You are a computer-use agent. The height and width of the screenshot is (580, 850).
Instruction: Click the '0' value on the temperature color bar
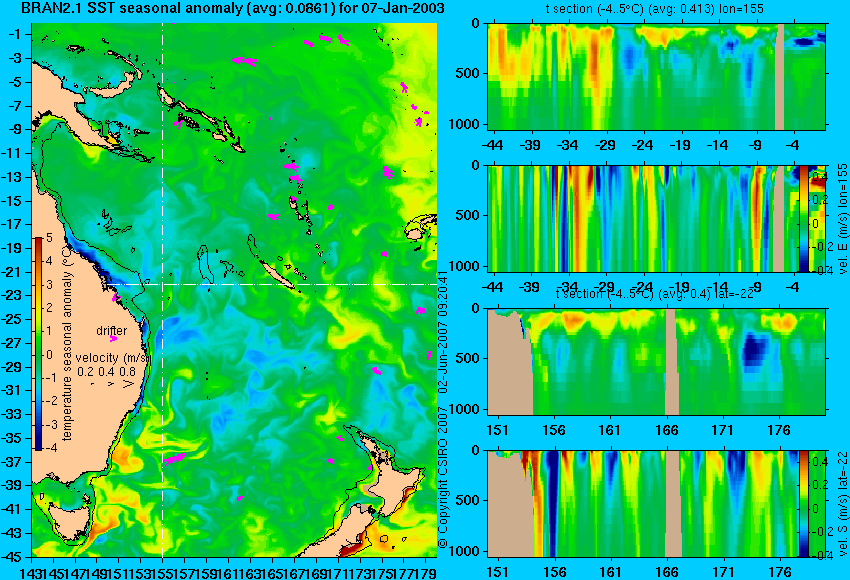(49, 355)
